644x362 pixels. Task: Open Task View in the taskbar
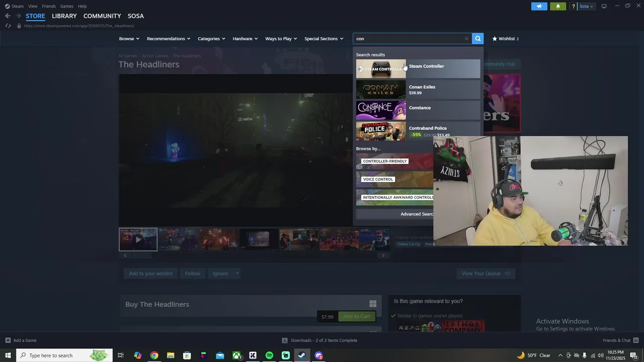coord(121,355)
